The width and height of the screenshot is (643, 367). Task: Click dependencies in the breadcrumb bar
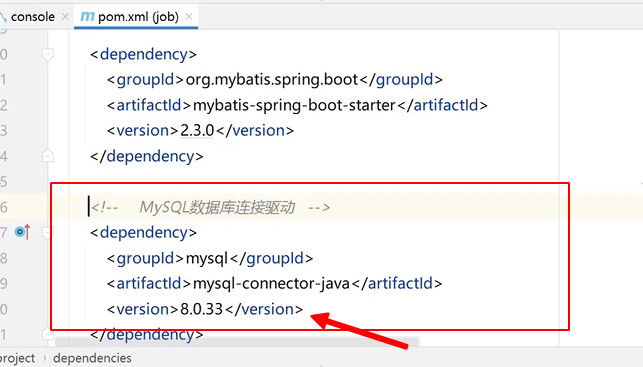click(x=92, y=358)
